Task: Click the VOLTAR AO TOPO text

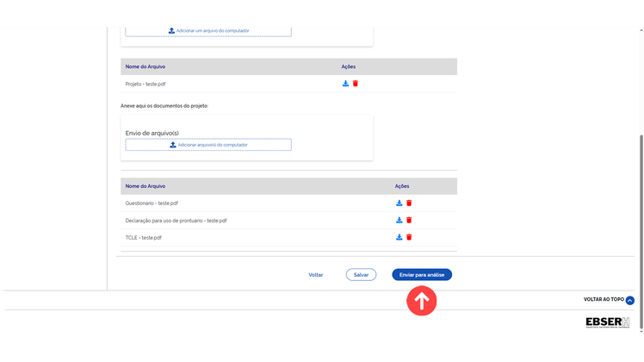Action: point(604,299)
